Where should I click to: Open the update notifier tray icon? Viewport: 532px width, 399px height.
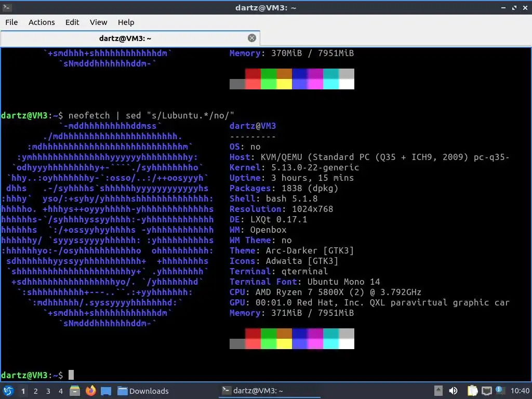pyautogui.click(x=500, y=390)
